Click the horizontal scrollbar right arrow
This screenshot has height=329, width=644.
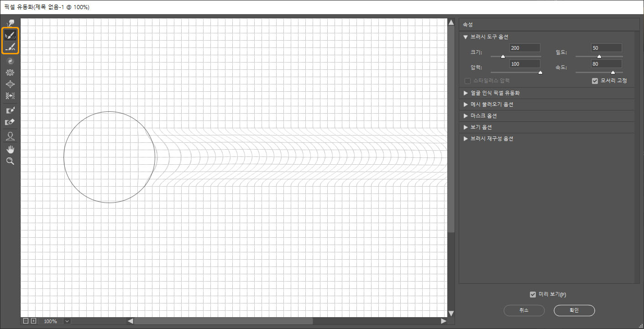(x=444, y=321)
